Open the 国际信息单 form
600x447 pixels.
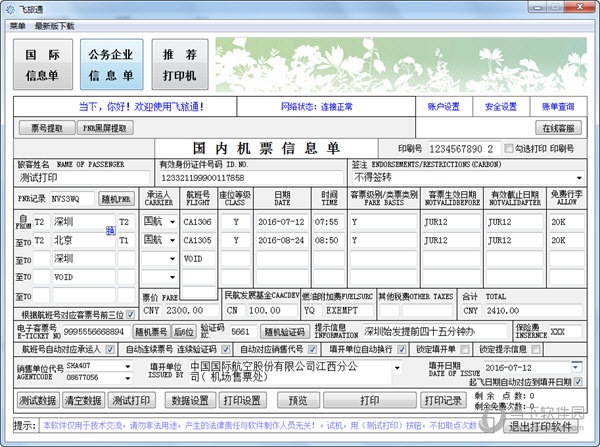point(42,64)
